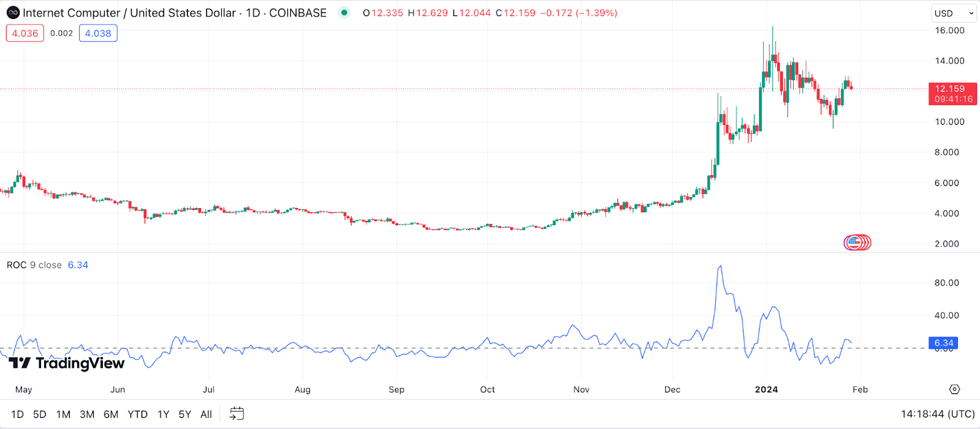
Task: Click the 40.00 ROC scale label
Action: tap(947, 315)
